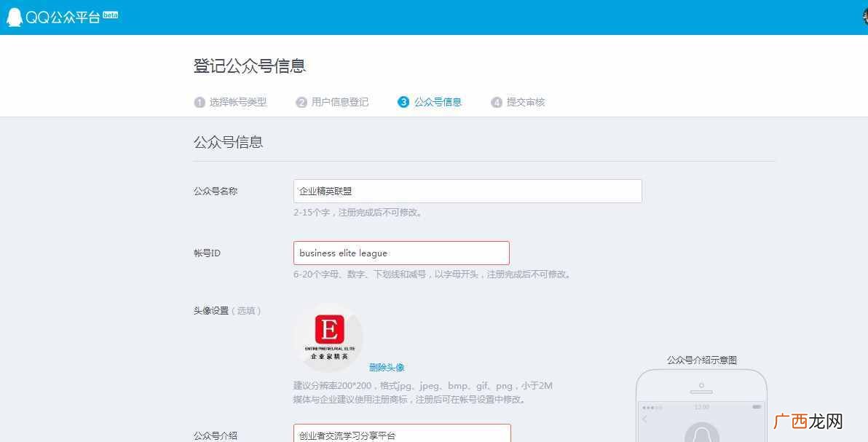The height and width of the screenshot is (442, 868).
Task: Click the step 4 number circle icon
Action: point(497,103)
